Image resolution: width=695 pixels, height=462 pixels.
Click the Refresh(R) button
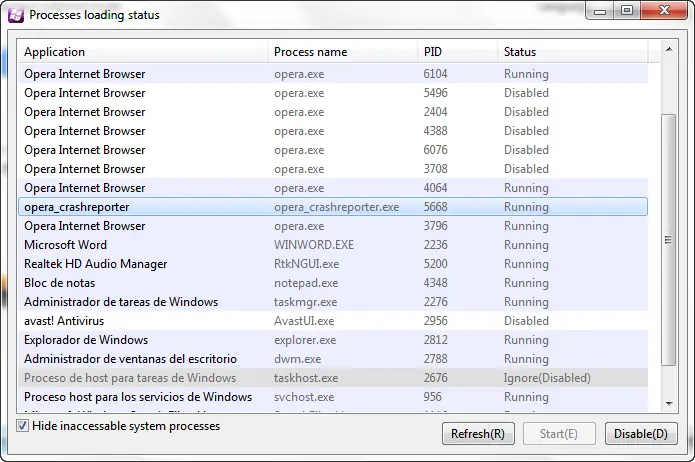[x=478, y=434]
